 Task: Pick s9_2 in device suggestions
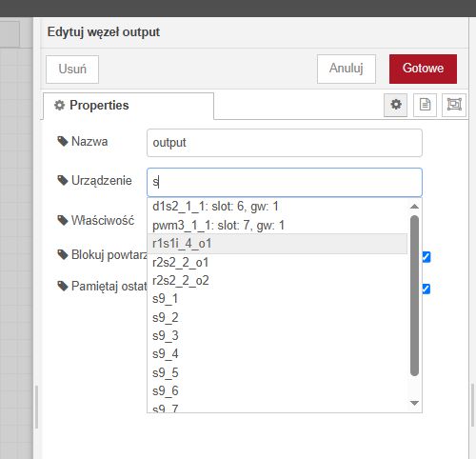pyautogui.click(x=277, y=317)
